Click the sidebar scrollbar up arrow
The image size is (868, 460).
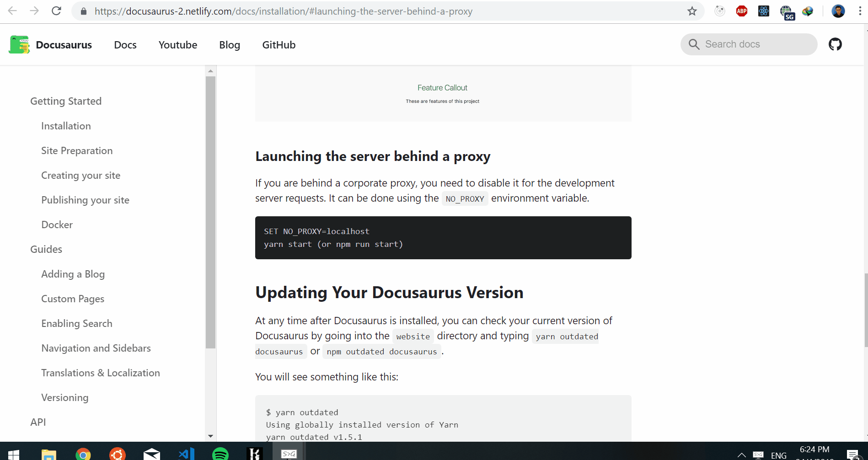tap(210, 71)
